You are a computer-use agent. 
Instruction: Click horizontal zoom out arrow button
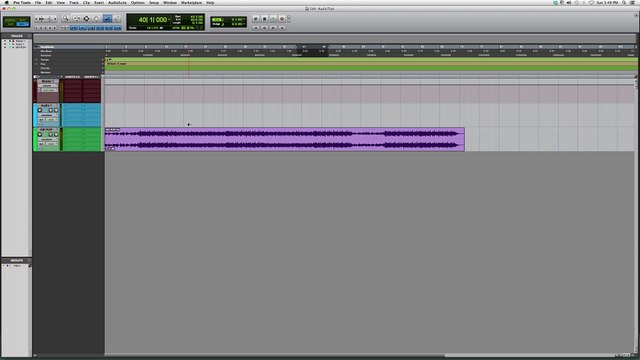(37, 19)
